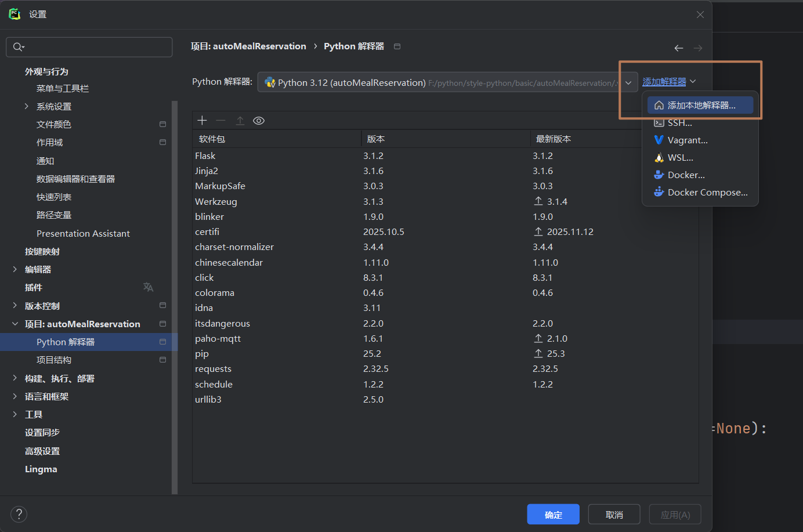The width and height of the screenshot is (803, 532).
Task: Click the project-level icon beside 文件颜色
Action: pyautogui.click(x=162, y=124)
